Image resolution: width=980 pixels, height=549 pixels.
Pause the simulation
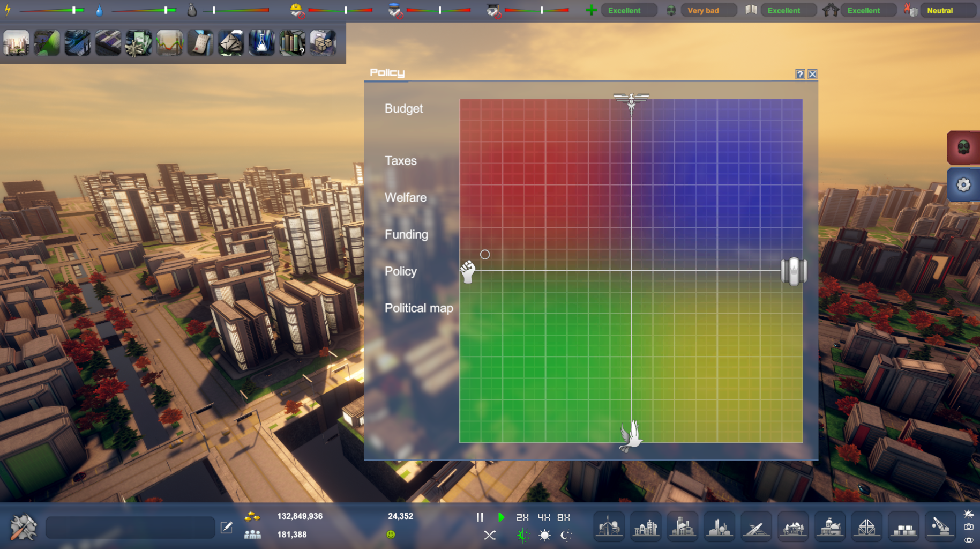click(480, 517)
